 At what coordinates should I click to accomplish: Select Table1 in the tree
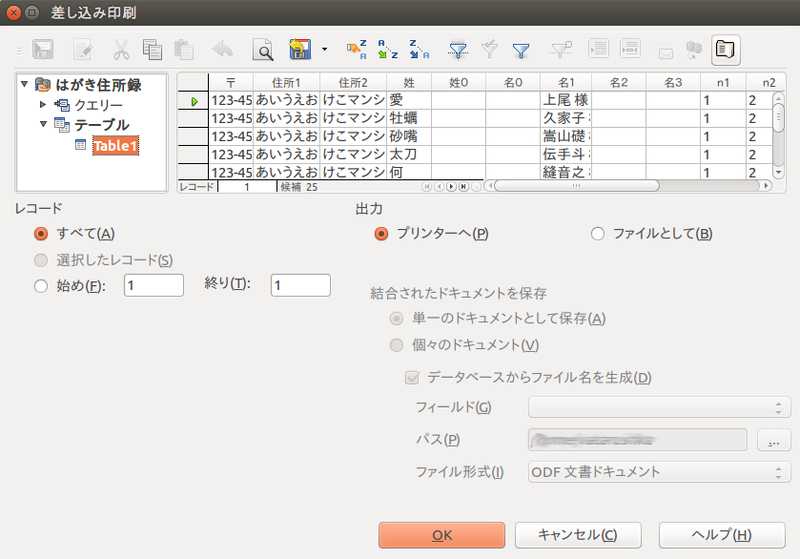pos(115,146)
